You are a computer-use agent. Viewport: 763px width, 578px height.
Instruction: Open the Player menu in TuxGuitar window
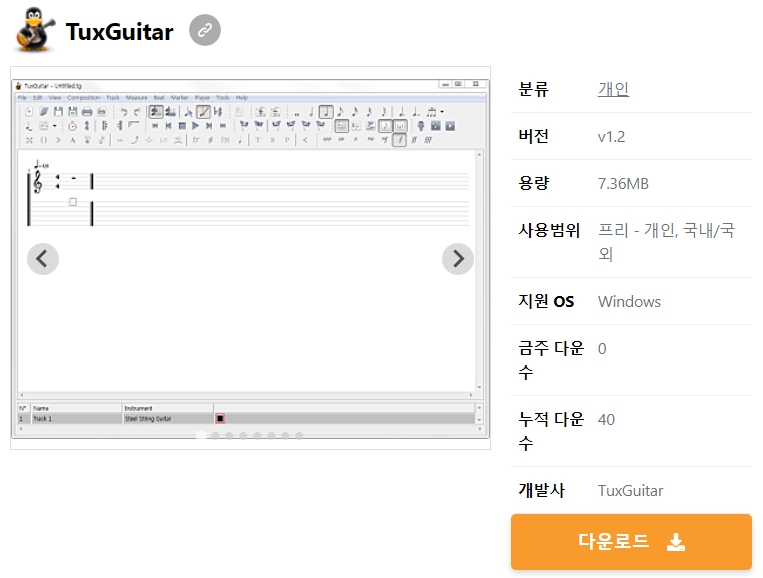tap(202, 98)
